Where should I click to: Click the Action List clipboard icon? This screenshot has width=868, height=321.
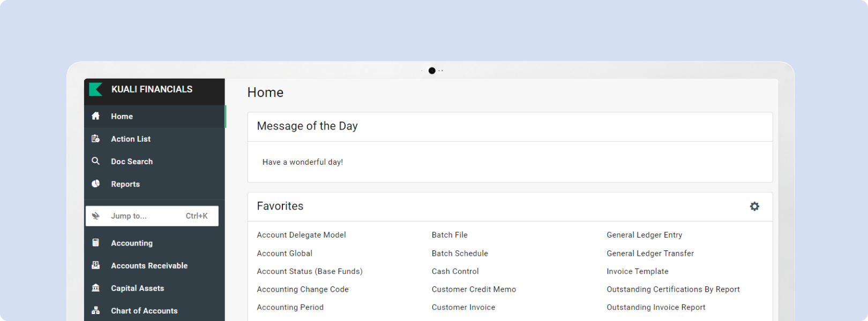(x=96, y=139)
